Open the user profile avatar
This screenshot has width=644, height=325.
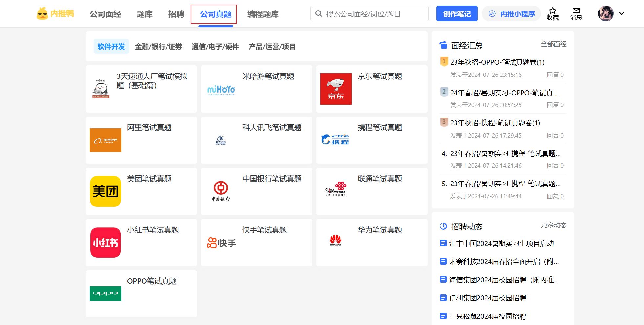click(606, 13)
